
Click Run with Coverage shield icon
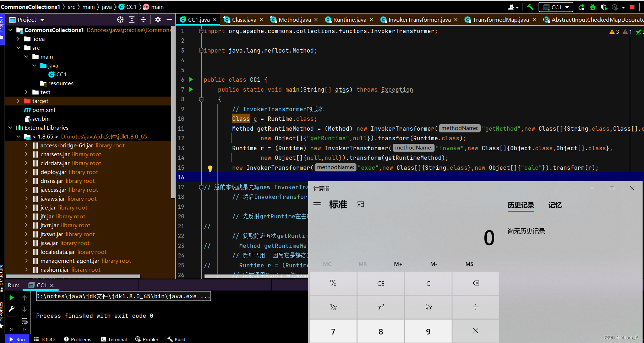[604, 7]
